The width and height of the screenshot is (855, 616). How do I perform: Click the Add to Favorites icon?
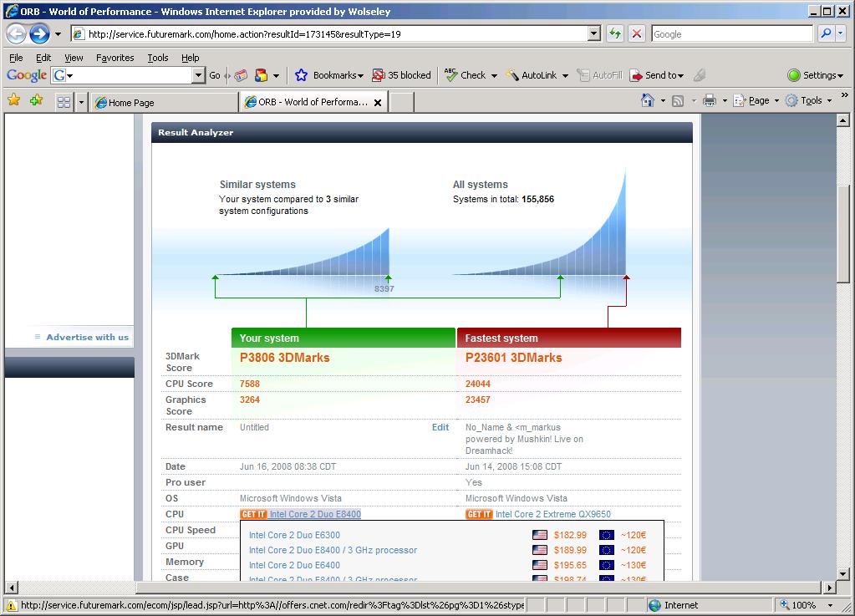click(36, 100)
